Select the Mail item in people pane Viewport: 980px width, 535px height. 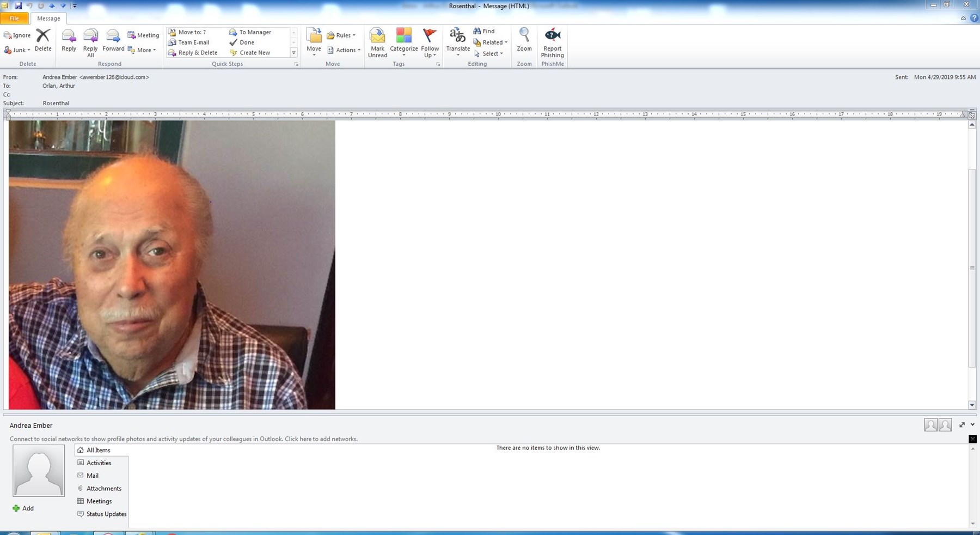coord(93,476)
